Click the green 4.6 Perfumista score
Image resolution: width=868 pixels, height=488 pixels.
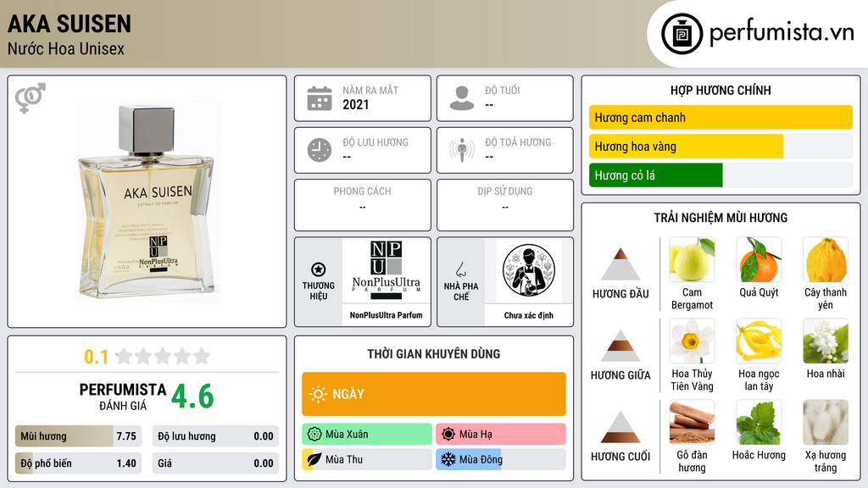(x=192, y=396)
